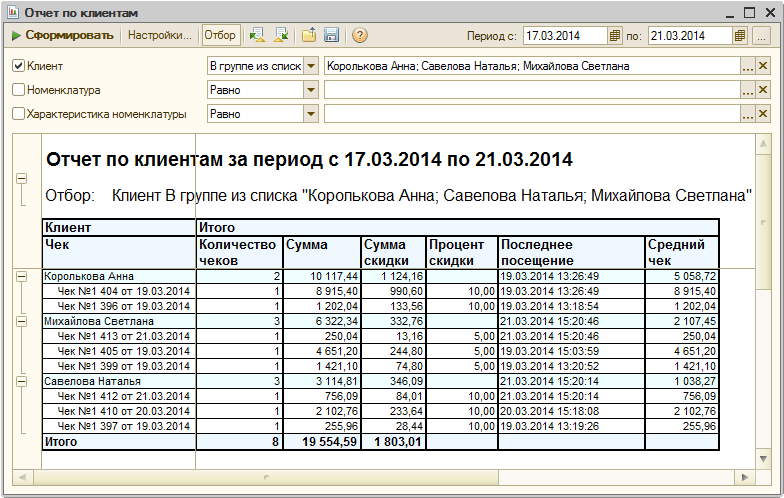Select Чек №1 397 от 19.03.2014
The image size is (784, 498).
click(x=124, y=426)
